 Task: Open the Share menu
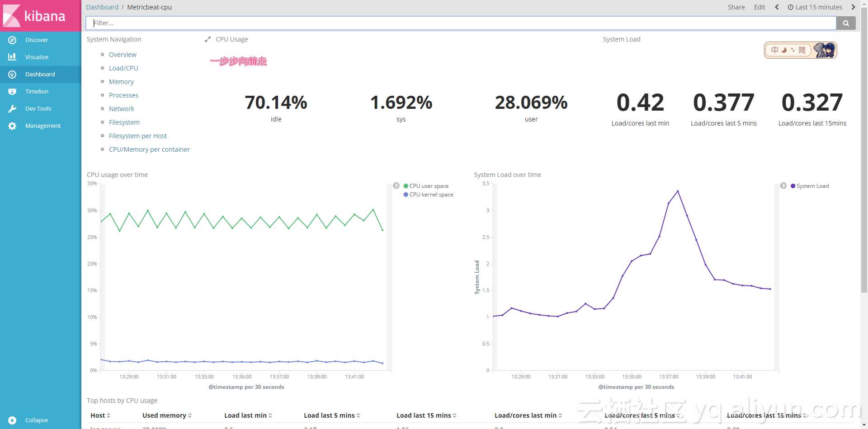[736, 7]
